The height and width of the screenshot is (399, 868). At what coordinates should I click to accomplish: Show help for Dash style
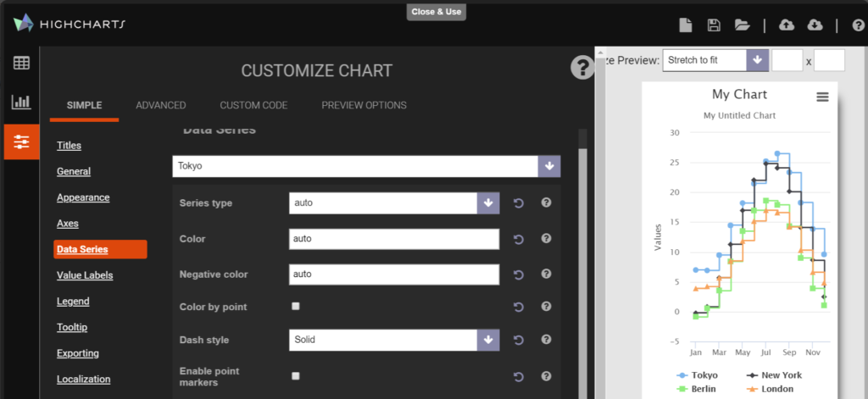pos(547,340)
